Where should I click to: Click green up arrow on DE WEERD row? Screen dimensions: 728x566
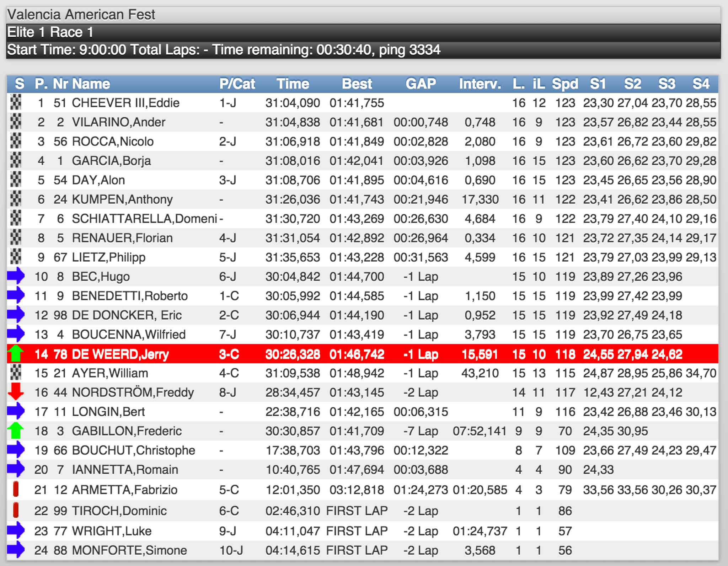tap(16, 354)
